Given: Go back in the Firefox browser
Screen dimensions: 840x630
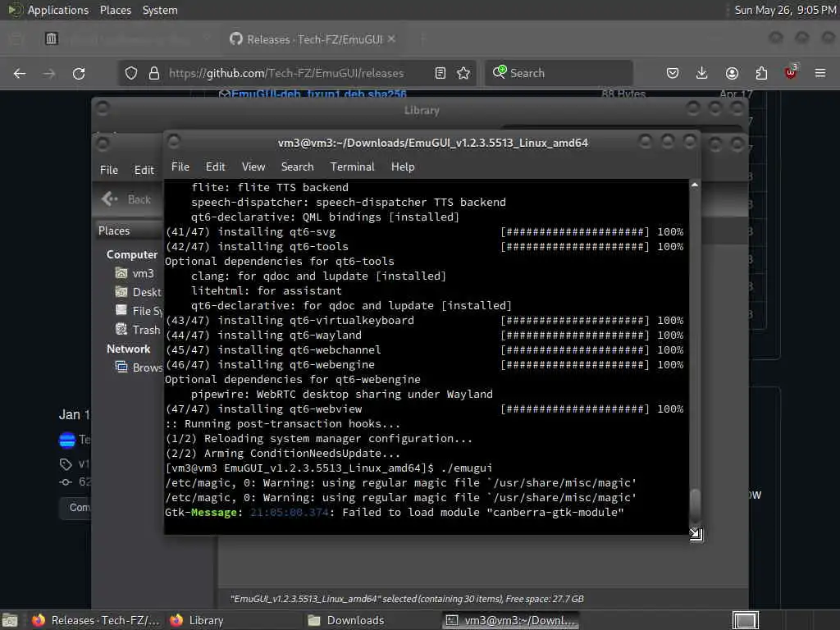Looking at the screenshot, I should pyautogui.click(x=20, y=73).
